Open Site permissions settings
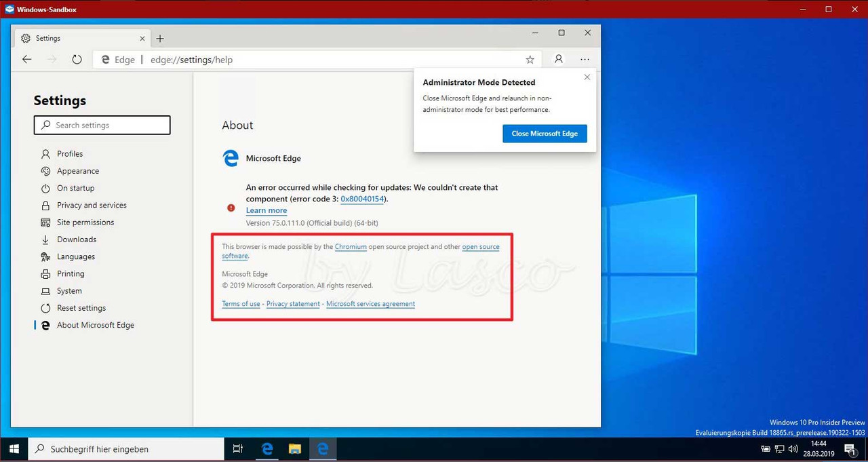Image resolution: width=868 pixels, height=462 pixels. (85, 223)
